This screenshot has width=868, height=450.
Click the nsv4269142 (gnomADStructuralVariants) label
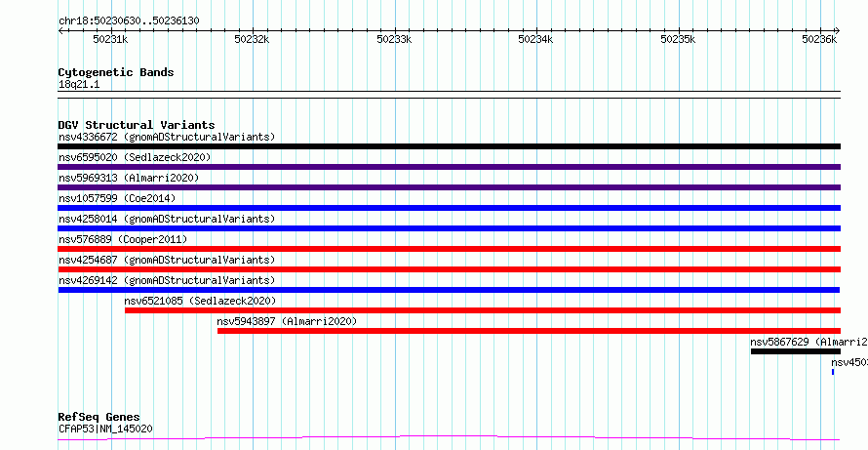click(167, 280)
